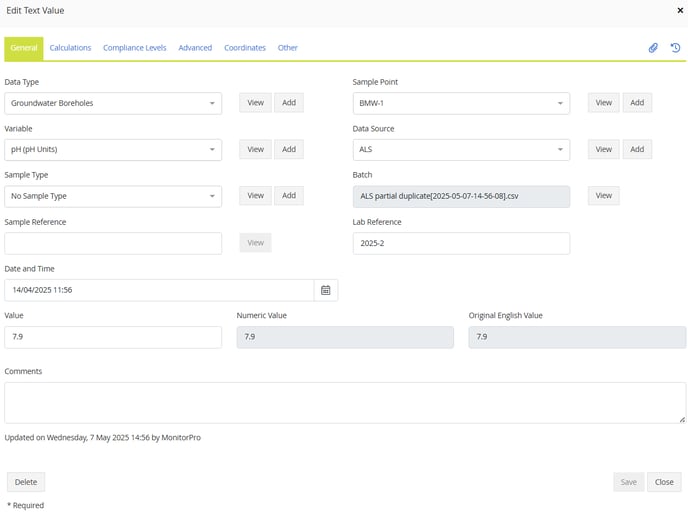Switch to the Calculations tab
Viewport: 688px width, 519px height.
pos(70,48)
